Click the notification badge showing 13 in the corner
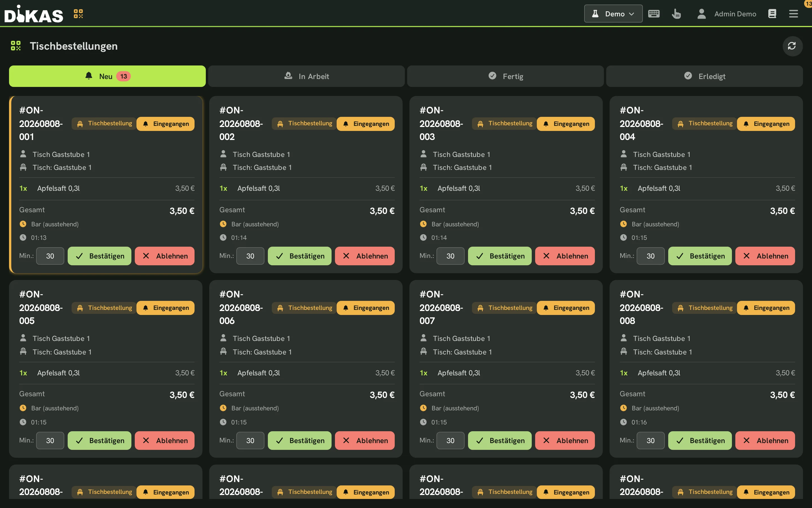The height and width of the screenshot is (508, 812). (x=808, y=3)
